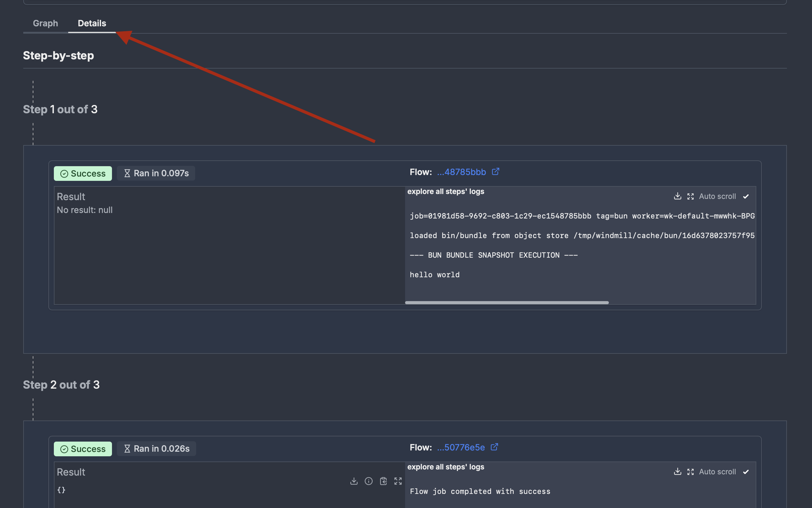812x508 pixels.
Task: Switch to the Graph tab
Action: pos(45,23)
